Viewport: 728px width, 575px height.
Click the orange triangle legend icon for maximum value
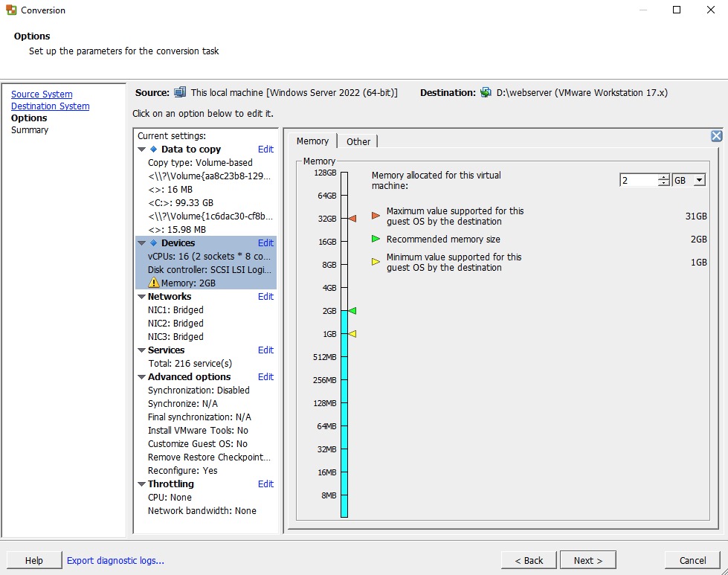[x=376, y=216]
